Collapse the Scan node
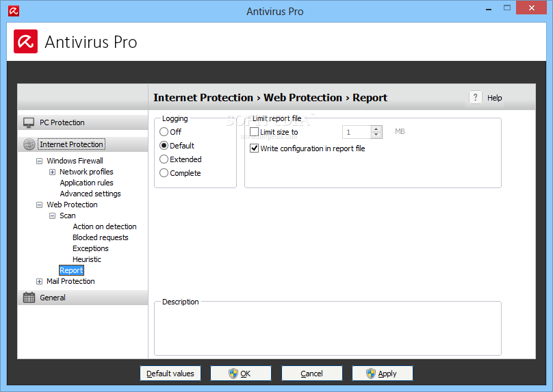The image size is (553, 392). (x=52, y=215)
